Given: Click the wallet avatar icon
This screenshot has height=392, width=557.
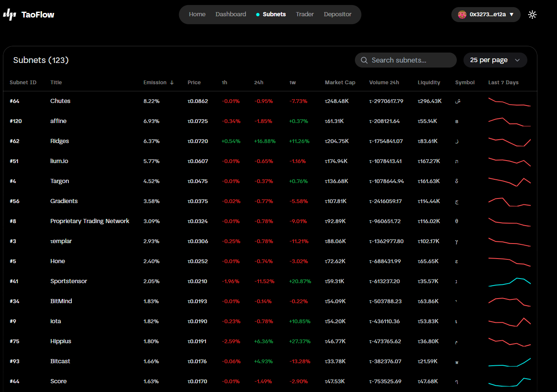Looking at the screenshot, I should pyautogui.click(x=462, y=15).
